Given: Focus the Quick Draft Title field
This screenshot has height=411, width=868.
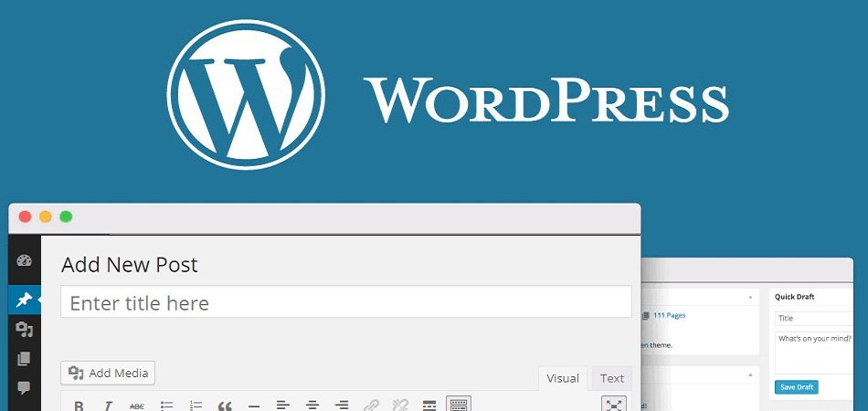Looking at the screenshot, I should tap(814, 318).
